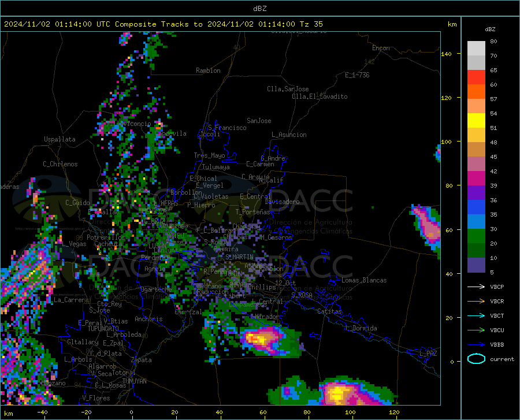Choose the light blue 30-35 dBZ swatch

coord(476,222)
